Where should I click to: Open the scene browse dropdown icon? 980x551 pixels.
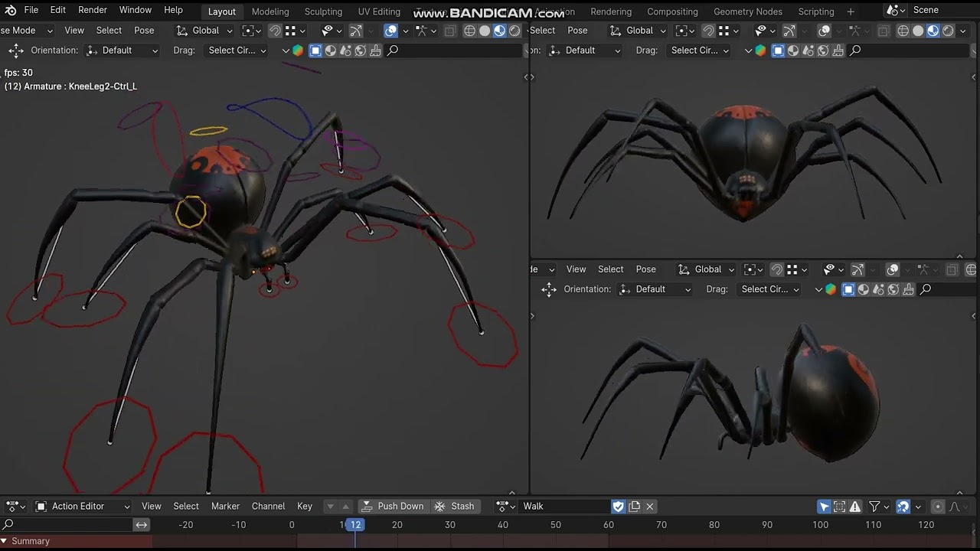click(x=895, y=10)
